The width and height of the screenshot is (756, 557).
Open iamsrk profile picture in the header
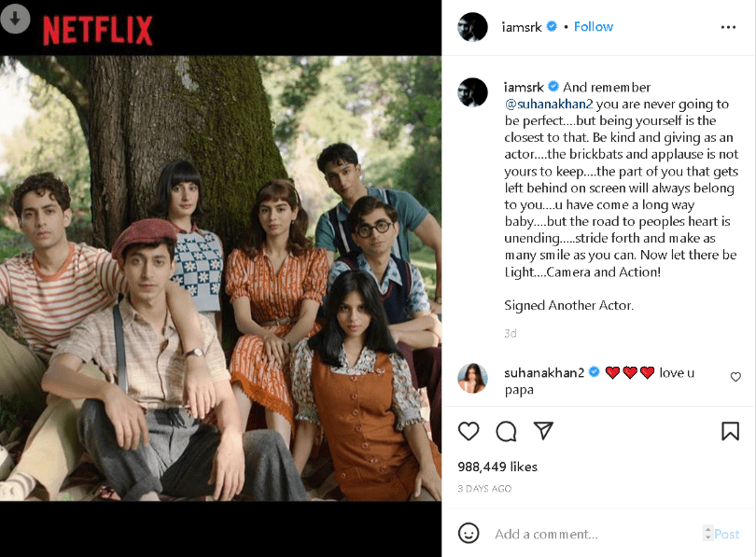pos(472,27)
